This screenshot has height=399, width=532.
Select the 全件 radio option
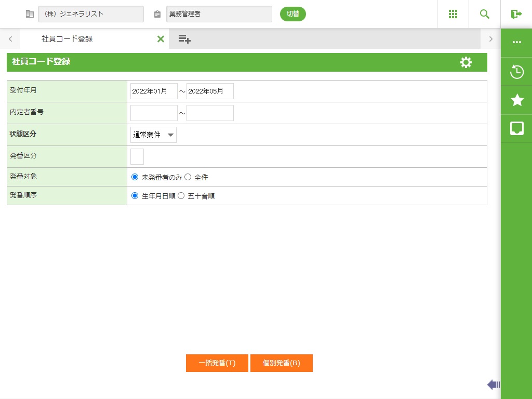[x=188, y=177]
